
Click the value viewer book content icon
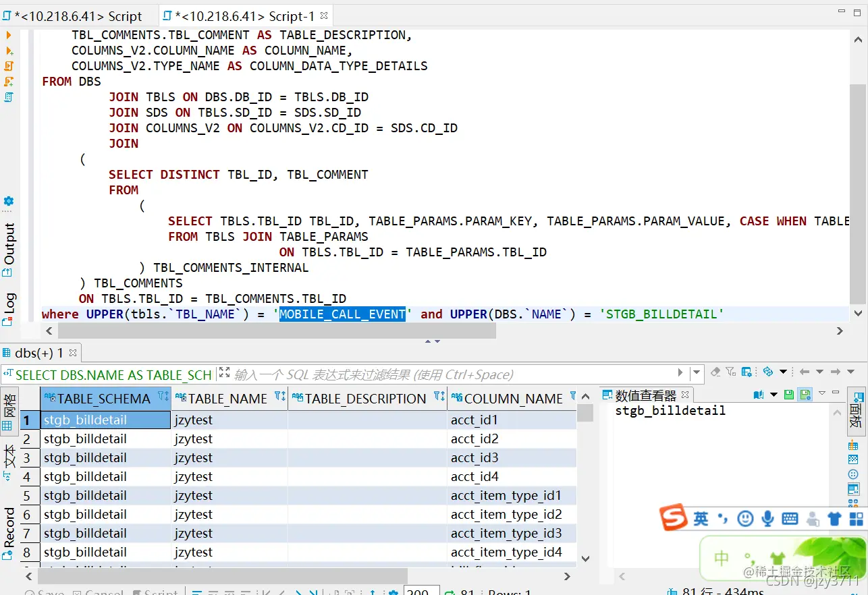(759, 395)
